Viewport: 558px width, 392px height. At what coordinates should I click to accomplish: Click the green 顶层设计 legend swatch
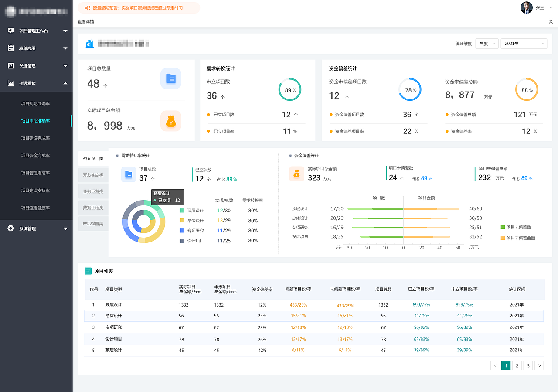(182, 211)
